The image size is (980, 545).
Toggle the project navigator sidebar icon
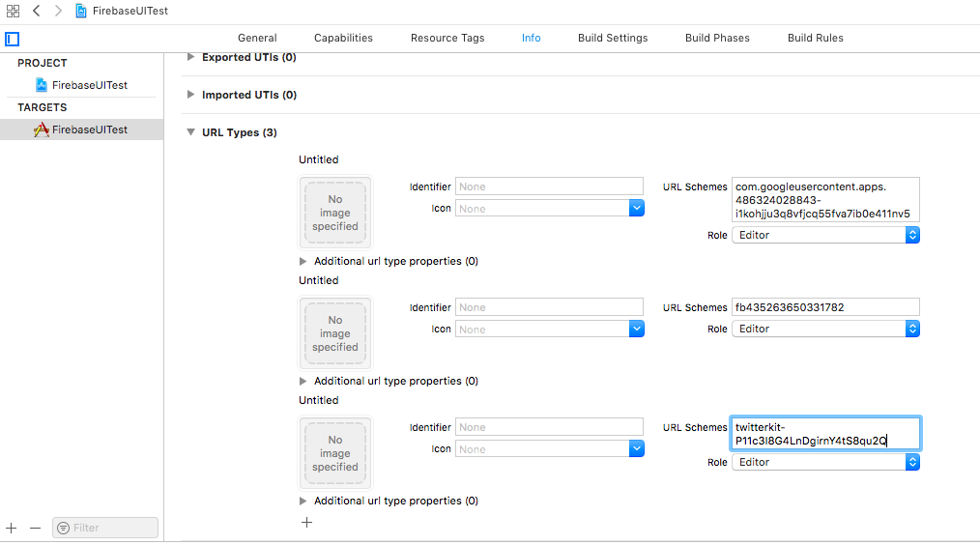coord(13,39)
